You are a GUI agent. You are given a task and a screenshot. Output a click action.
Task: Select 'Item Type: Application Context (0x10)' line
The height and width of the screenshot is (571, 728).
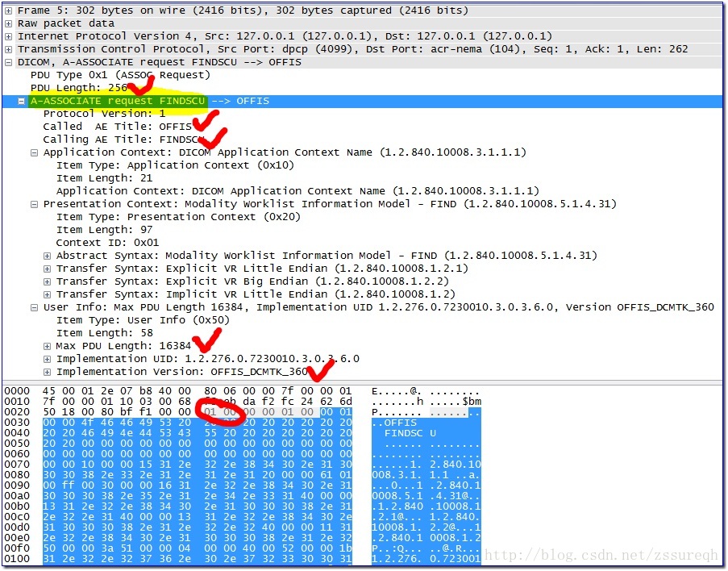(175, 165)
